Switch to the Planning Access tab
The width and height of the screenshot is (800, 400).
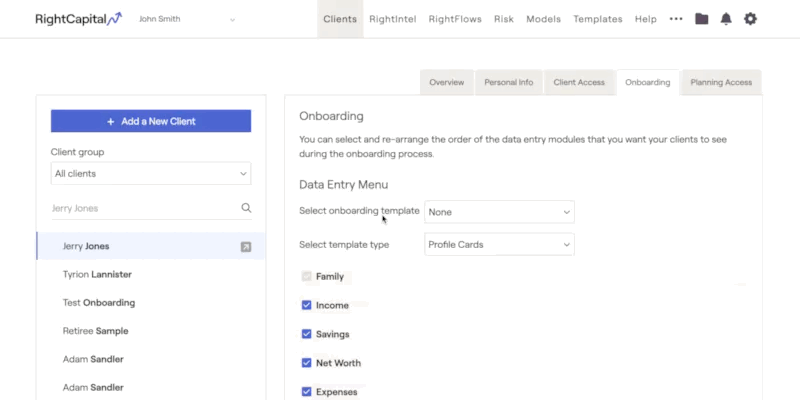(721, 82)
